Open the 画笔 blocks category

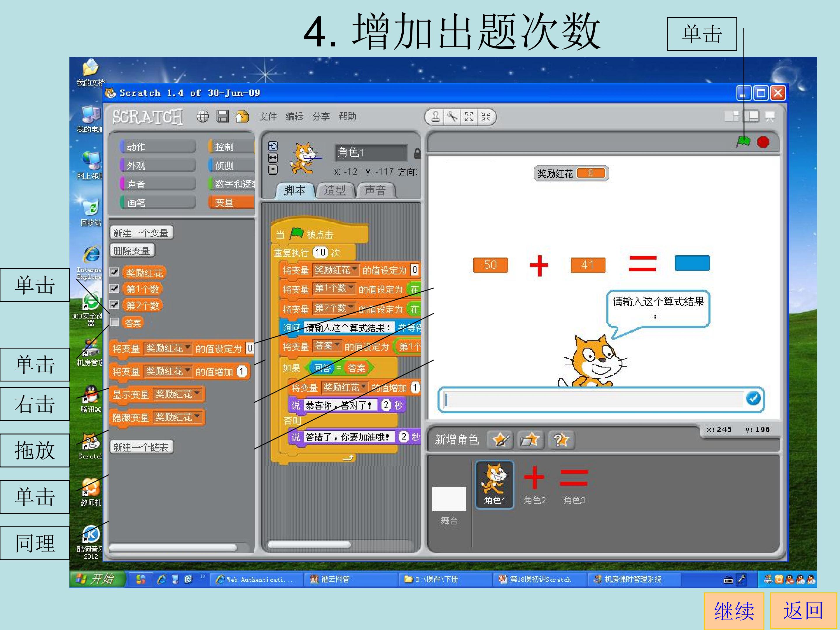157,203
